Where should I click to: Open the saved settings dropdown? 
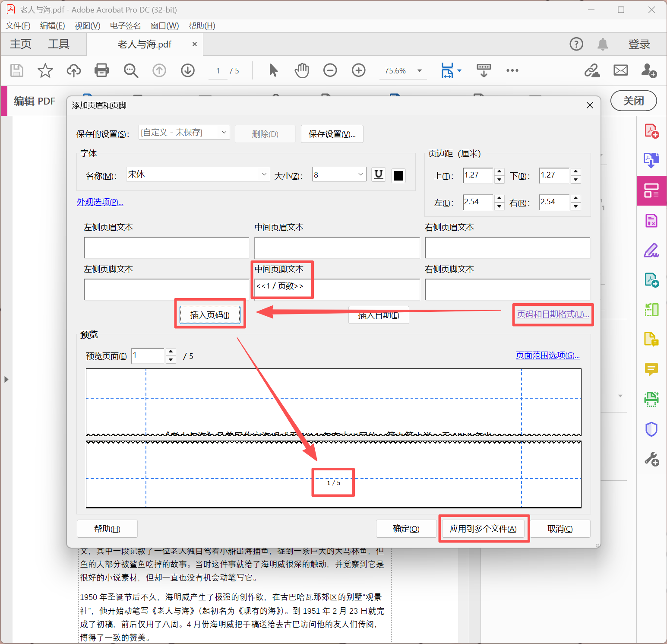(x=183, y=132)
